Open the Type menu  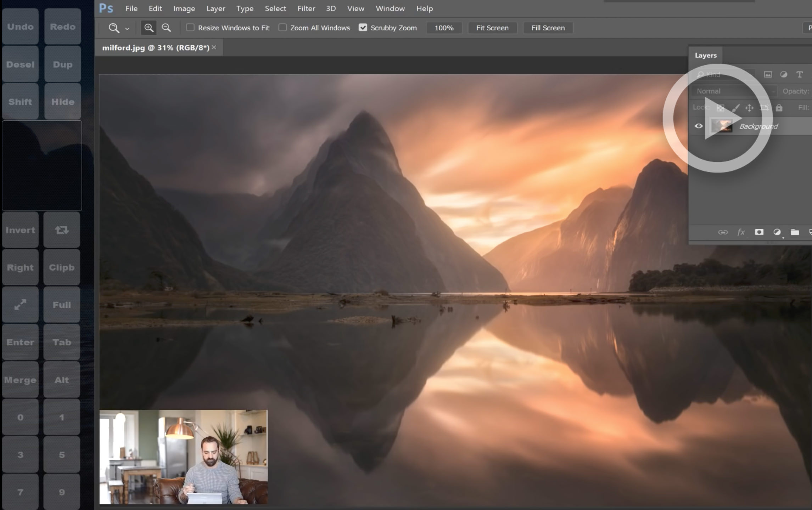(x=245, y=8)
